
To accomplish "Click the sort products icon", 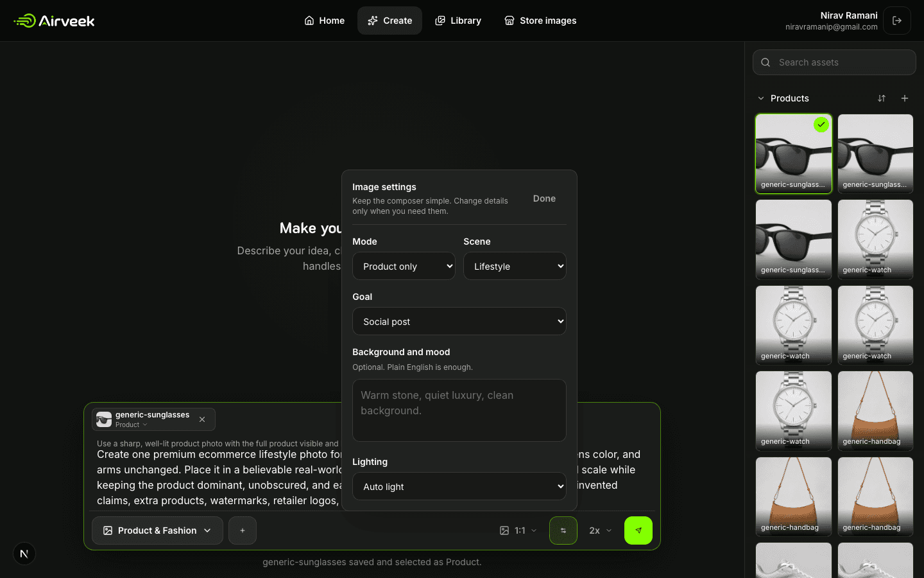I will tap(882, 98).
